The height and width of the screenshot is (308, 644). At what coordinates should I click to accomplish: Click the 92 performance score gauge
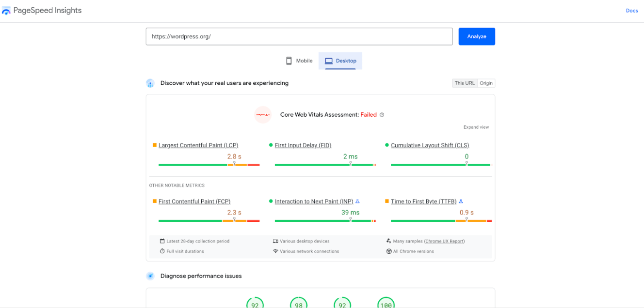pyautogui.click(x=255, y=304)
